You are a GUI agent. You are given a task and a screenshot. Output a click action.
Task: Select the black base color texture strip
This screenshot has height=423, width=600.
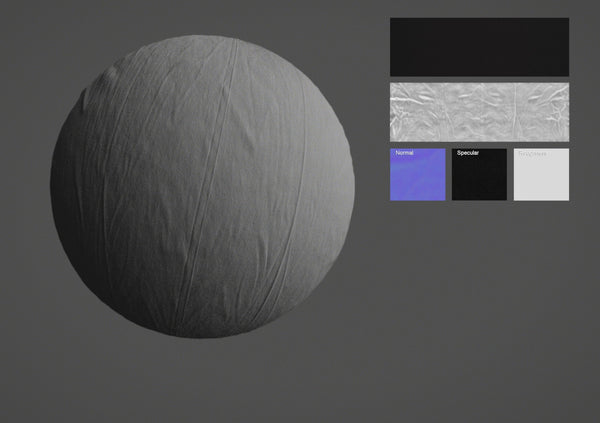(479, 47)
